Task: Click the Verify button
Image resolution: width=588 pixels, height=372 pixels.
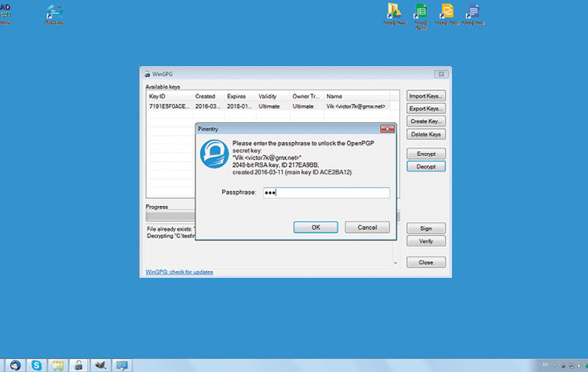Action: point(426,241)
